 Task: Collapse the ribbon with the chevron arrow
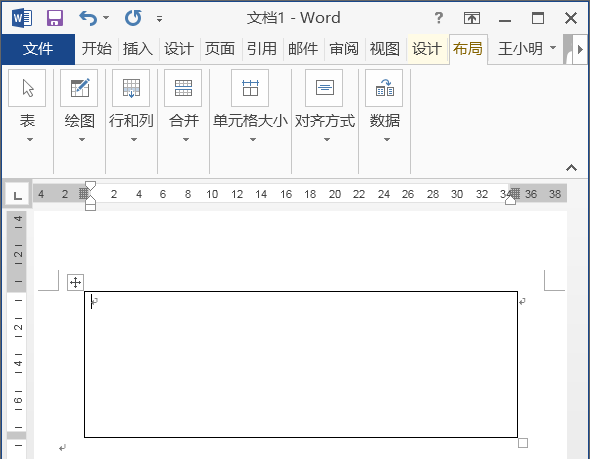pyautogui.click(x=572, y=167)
